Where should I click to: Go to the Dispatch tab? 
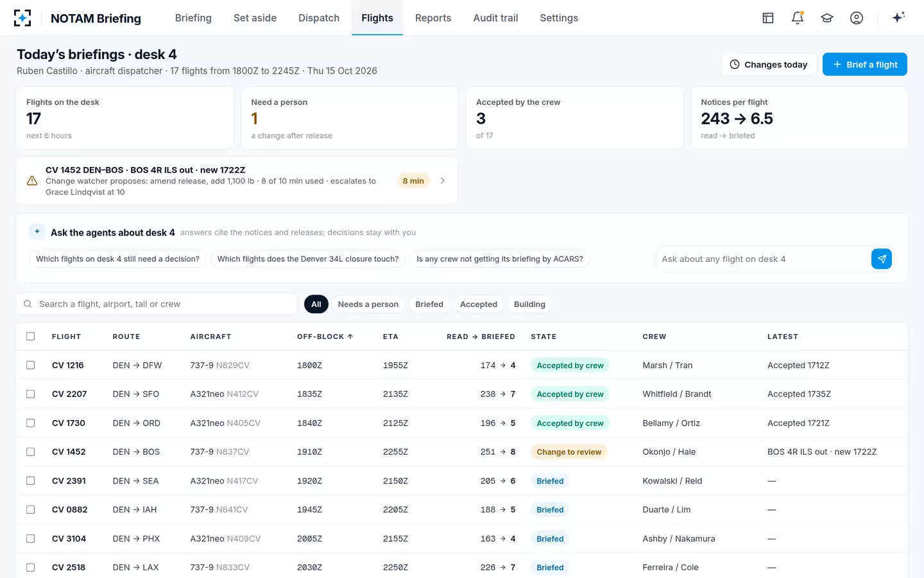click(319, 18)
